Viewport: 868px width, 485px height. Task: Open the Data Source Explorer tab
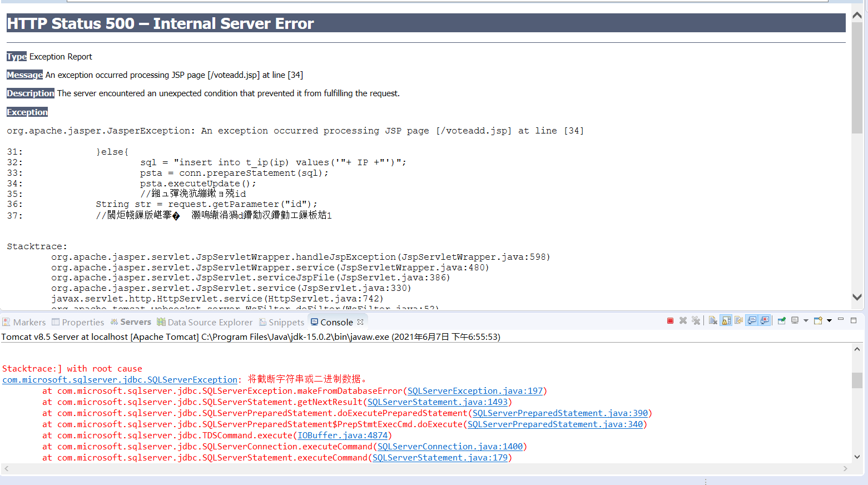(x=205, y=322)
